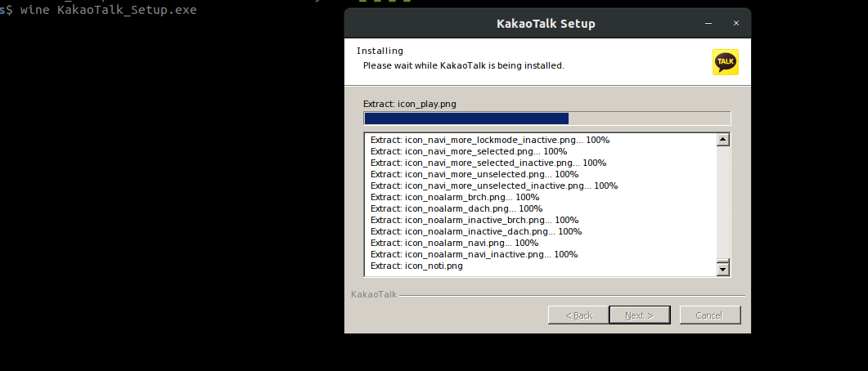Click the Extract: icon_play.png status label

[409, 104]
